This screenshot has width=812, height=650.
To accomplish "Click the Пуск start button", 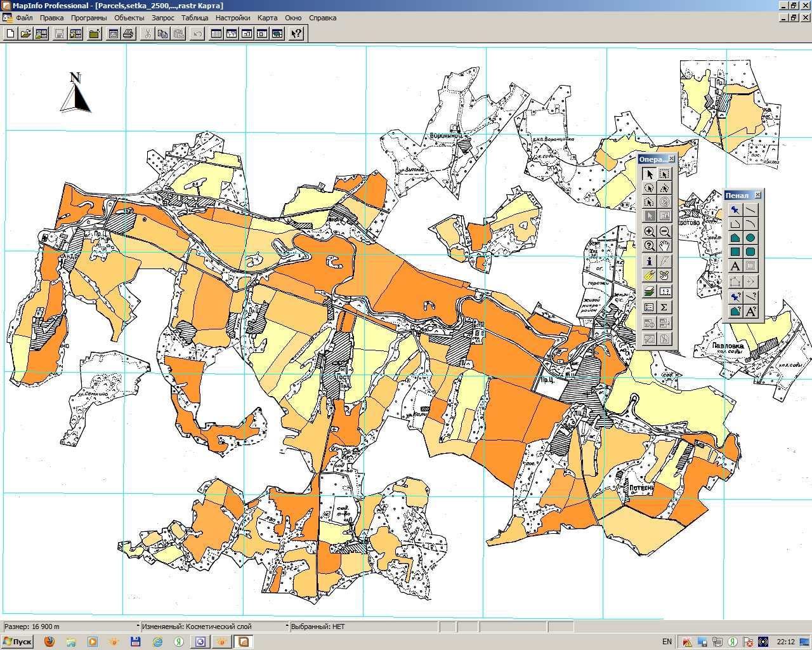I will 18,642.
